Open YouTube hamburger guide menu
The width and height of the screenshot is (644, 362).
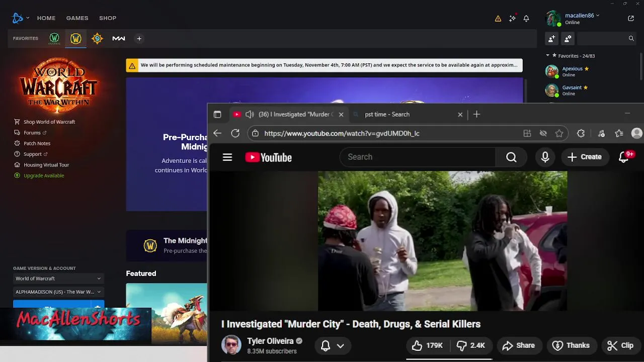[227, 157]
